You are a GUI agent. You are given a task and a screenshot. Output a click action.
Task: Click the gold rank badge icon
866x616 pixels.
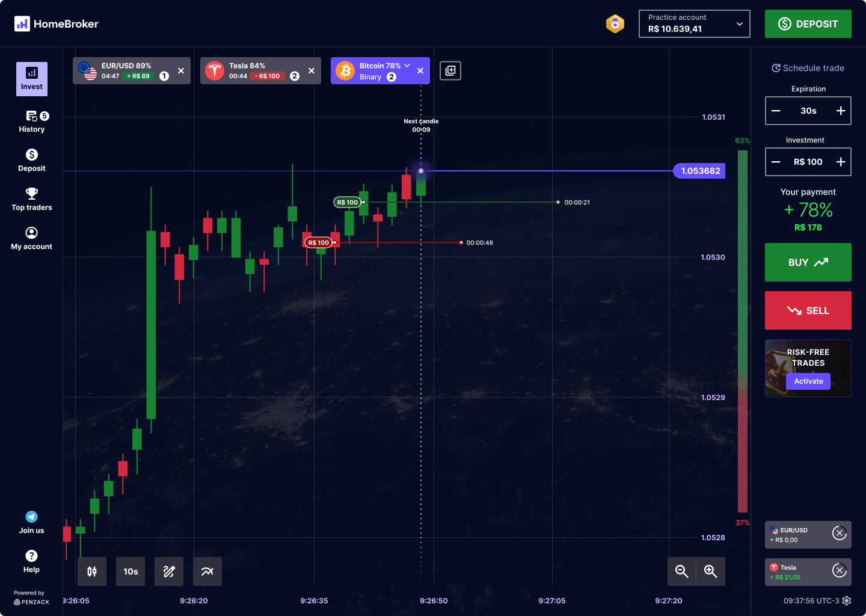pos(615,24)
